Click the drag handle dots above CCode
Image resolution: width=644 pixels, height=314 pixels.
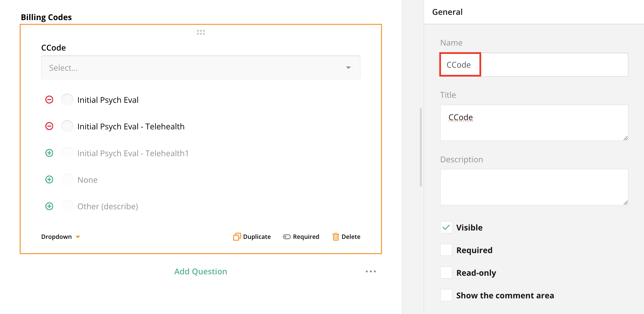(201, 32)
